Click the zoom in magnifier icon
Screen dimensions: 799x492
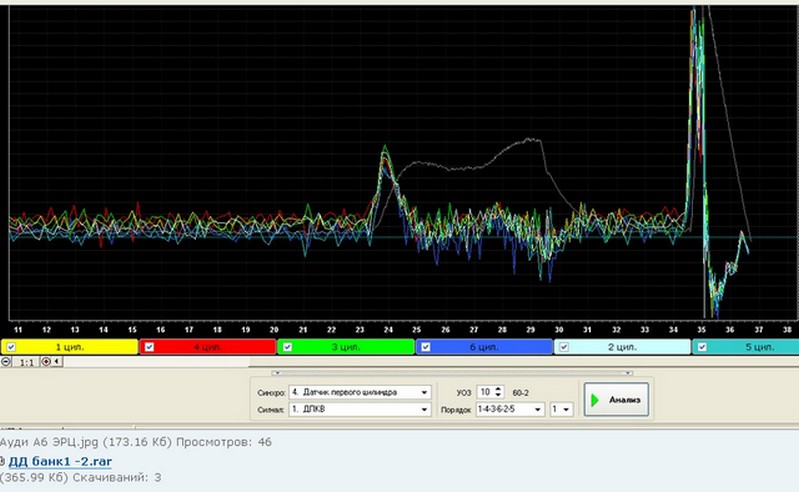coord(46,362)
